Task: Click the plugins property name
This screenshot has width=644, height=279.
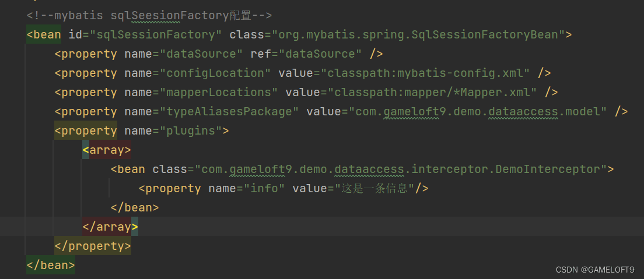Action: 191,131
